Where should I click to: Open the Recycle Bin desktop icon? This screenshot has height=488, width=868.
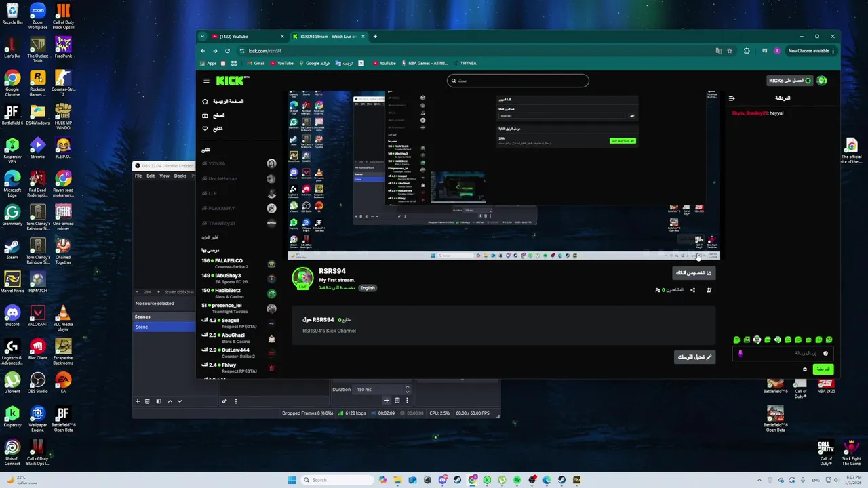pyautogui.click(x=12, y=14)
